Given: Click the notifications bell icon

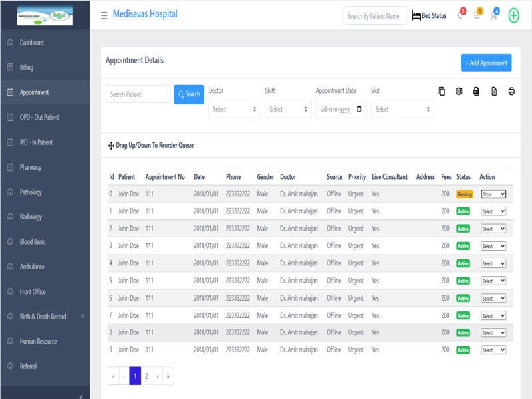Looking at the screenshot, I should tap(460, 16).
